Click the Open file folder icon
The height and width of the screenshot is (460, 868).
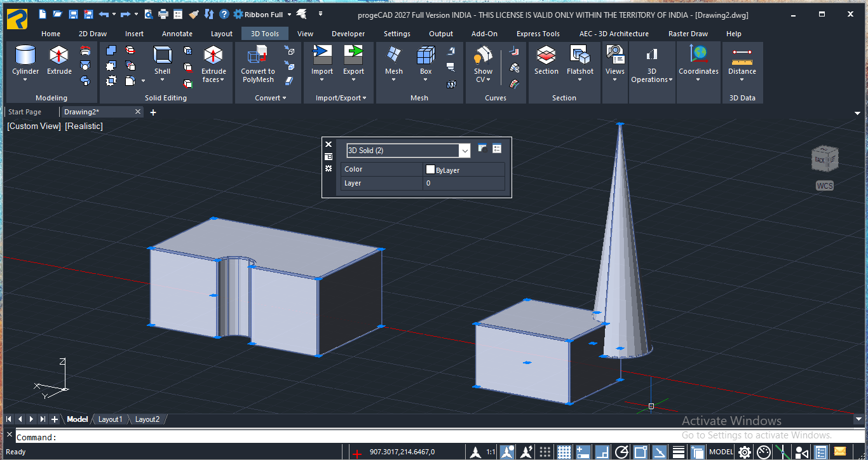(x=58, y=14)
